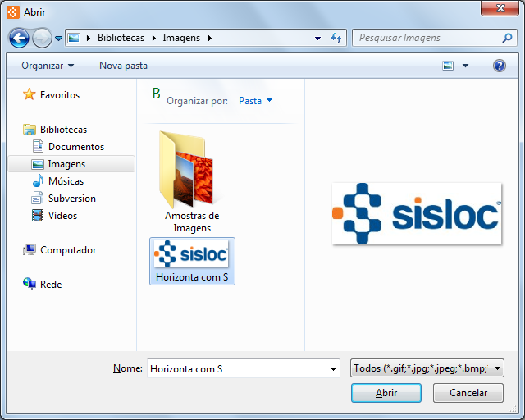Click the large sisloc preview image

click(417, 213)
